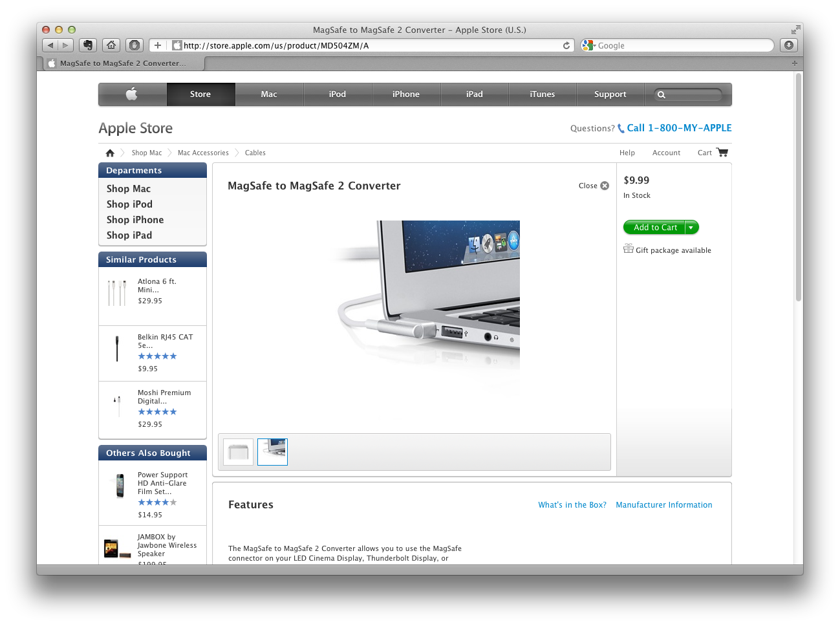Image resolution: width=840 pixels, height=626 pixels.
Task: Open Shop iPod in Departments
Action: [129, 204]
